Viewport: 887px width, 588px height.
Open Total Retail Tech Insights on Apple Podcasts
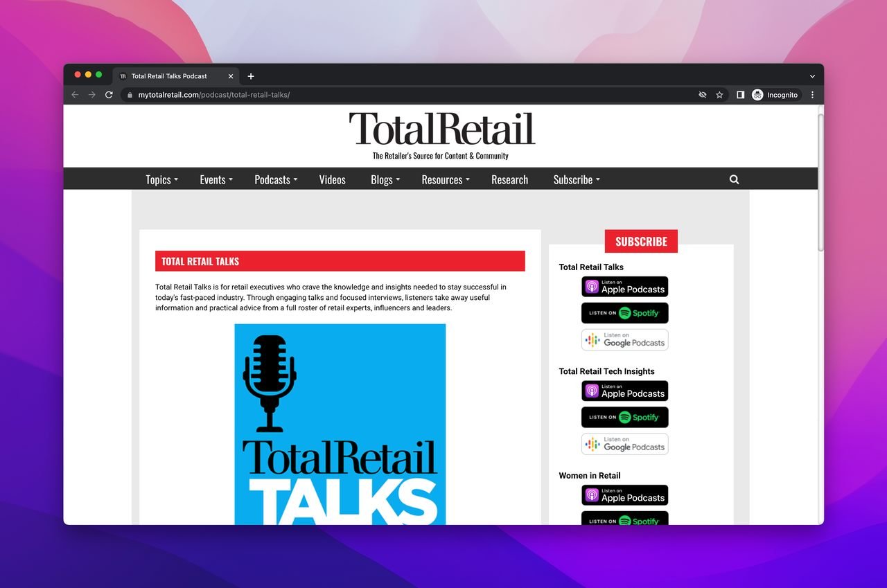pos(624,391)
